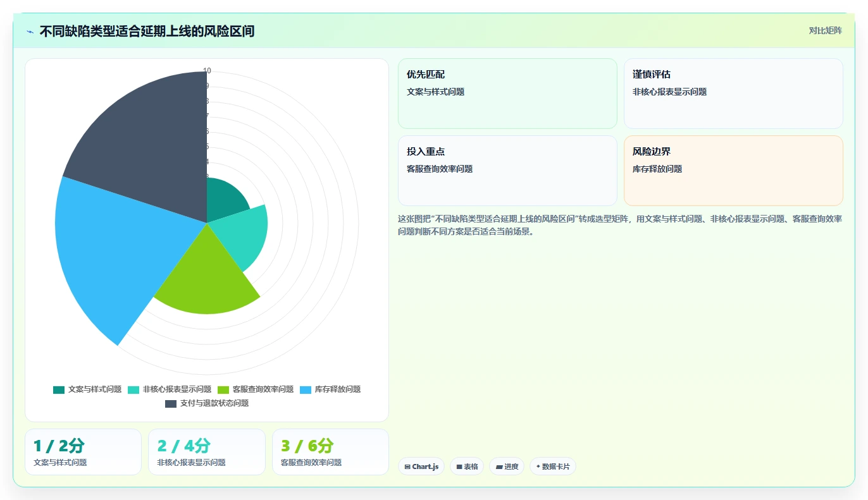Open the 谨慎评估 card
The width and height of the screenshot is (868, 500).
click(x=733, y=94)
